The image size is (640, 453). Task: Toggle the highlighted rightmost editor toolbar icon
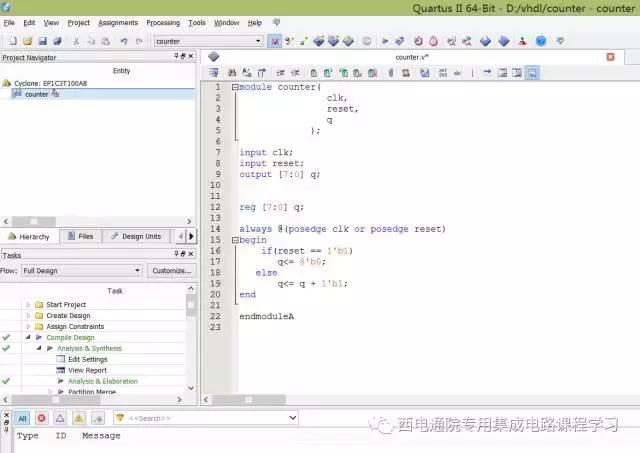point(532,73)
